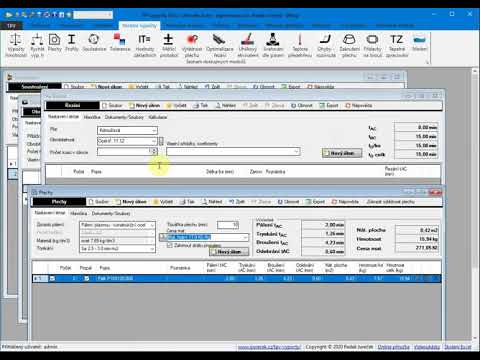Click Export in the Řezání window toolbar
Viewport: 480px width, 360px height.
329,105
